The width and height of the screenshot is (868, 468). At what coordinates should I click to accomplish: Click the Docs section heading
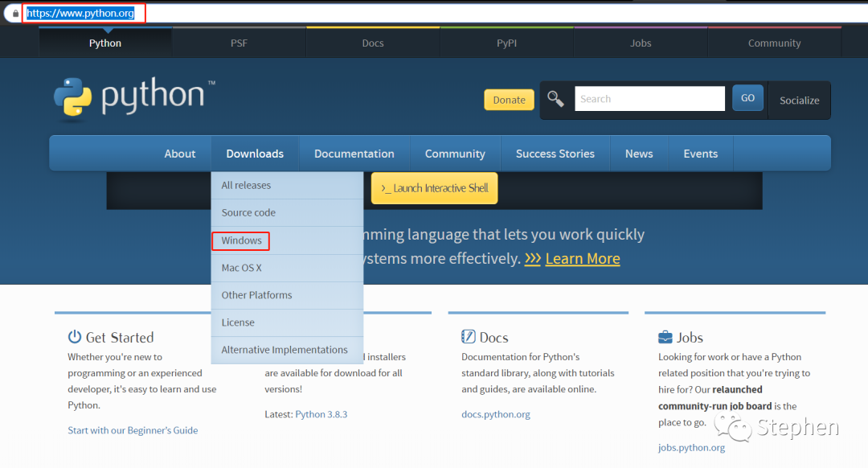[493, 337]
